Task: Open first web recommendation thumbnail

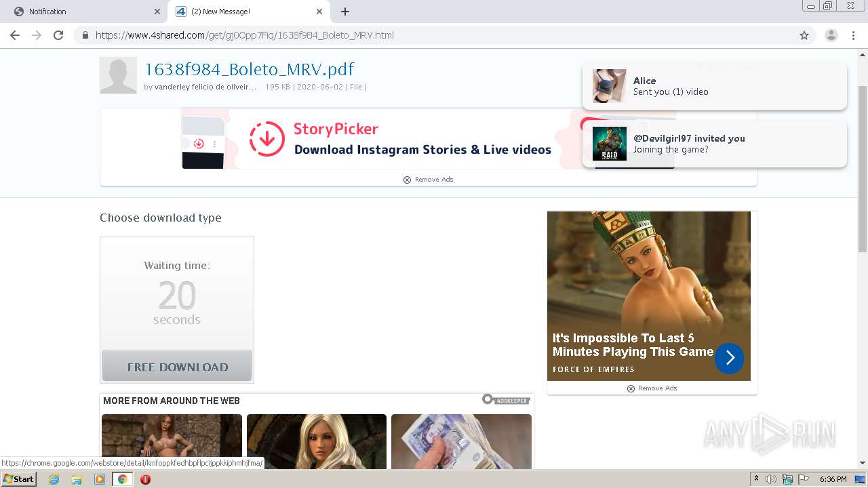Action: pos(172,441)
